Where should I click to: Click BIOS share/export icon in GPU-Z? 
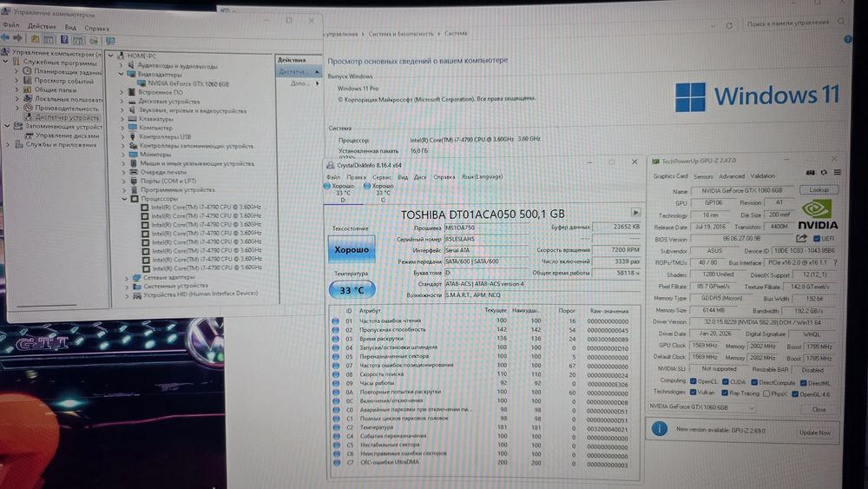click(801, 239)
